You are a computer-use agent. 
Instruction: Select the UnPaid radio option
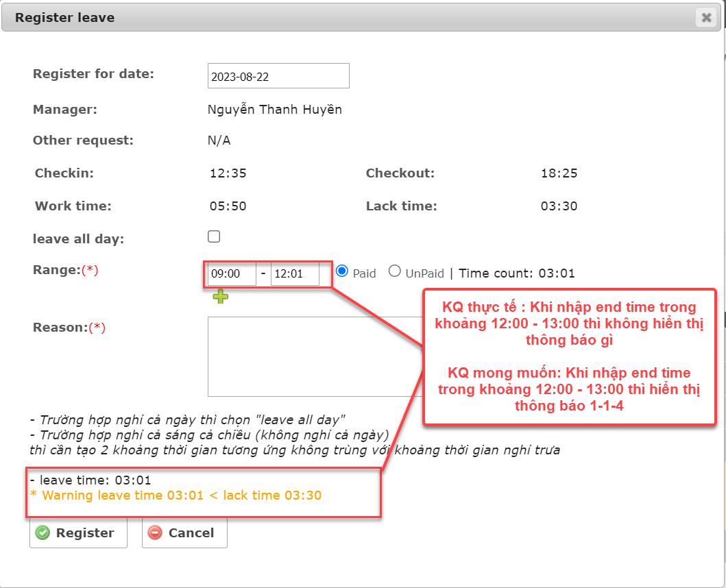click(394, 271)
